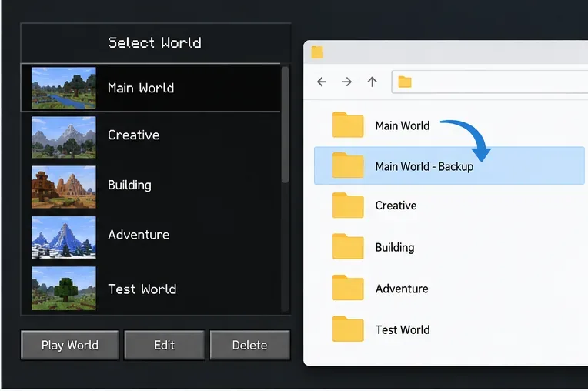
Task: Click the folder icon in address bar
Action: (405, 82)
